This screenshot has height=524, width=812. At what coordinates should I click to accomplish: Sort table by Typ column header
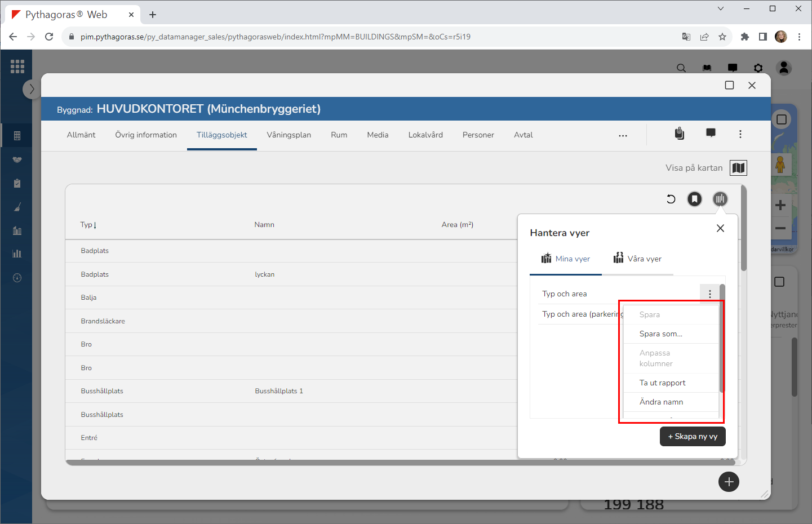tap(88, 225)
